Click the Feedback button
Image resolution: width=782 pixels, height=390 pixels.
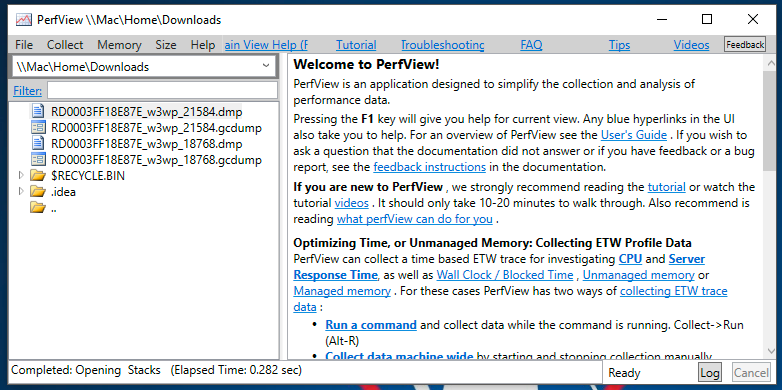pos(745,44)
